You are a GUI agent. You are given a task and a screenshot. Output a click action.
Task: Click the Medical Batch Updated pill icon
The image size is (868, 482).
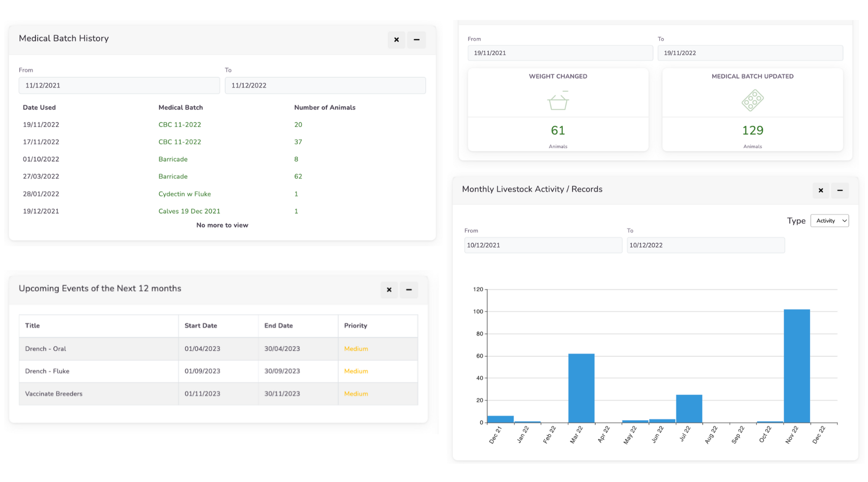(x=752, y=100)
